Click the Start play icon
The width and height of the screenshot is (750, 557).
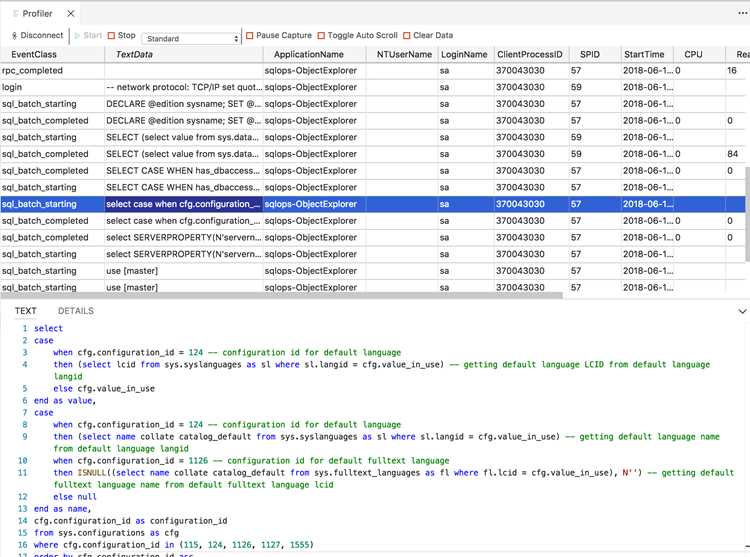click(77, 35)
